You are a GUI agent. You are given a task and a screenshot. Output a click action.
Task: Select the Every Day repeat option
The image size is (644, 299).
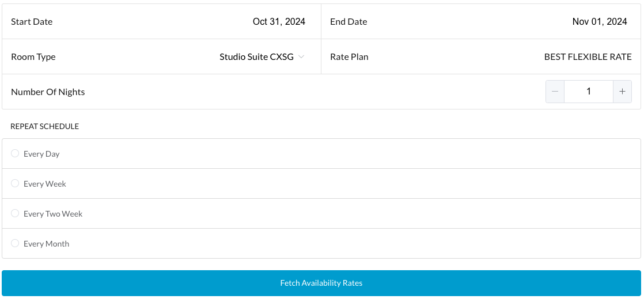click(x=15, y=153)
